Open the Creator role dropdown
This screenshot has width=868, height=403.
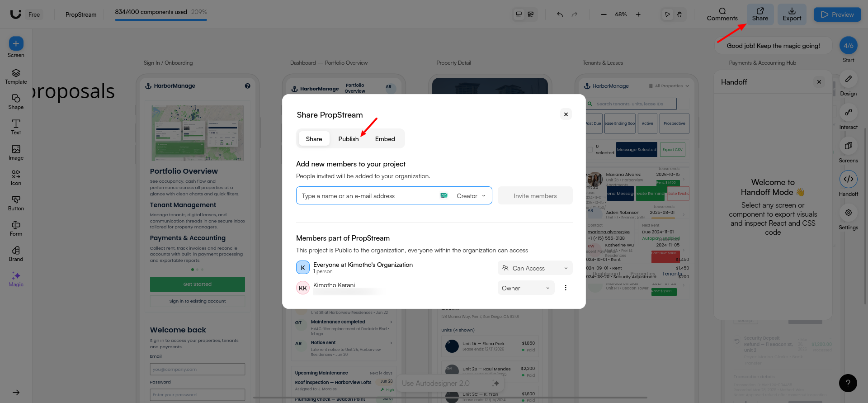[471, 196]
